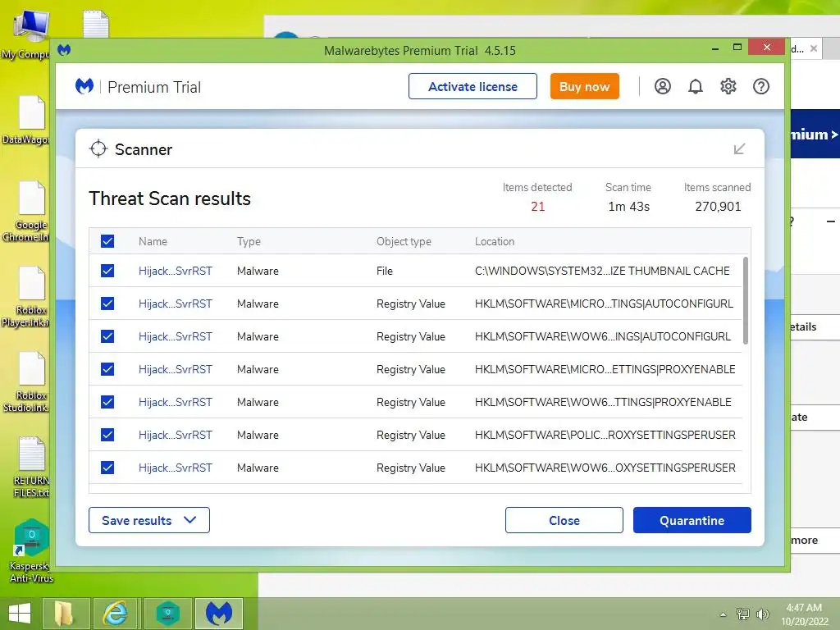Screen dimensions: 840x630
Task: Select Roblox Studio.lnk desktop icon
Action: click(28, 381)
